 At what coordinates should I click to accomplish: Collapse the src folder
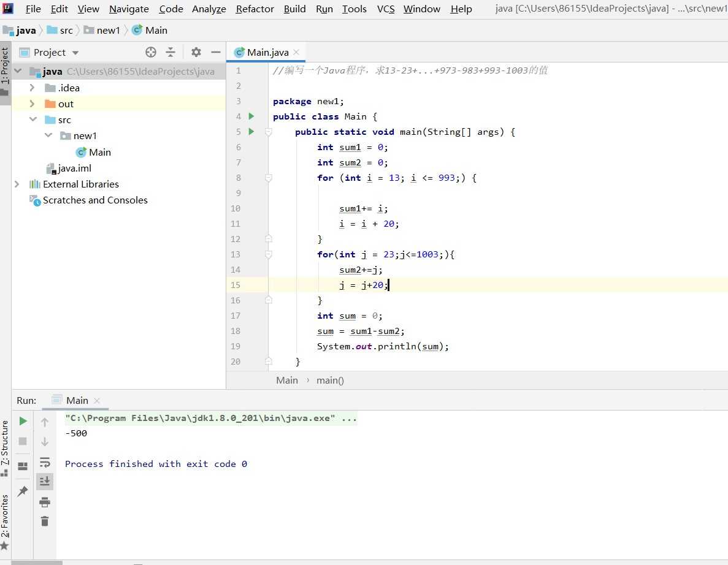(33, 119)
